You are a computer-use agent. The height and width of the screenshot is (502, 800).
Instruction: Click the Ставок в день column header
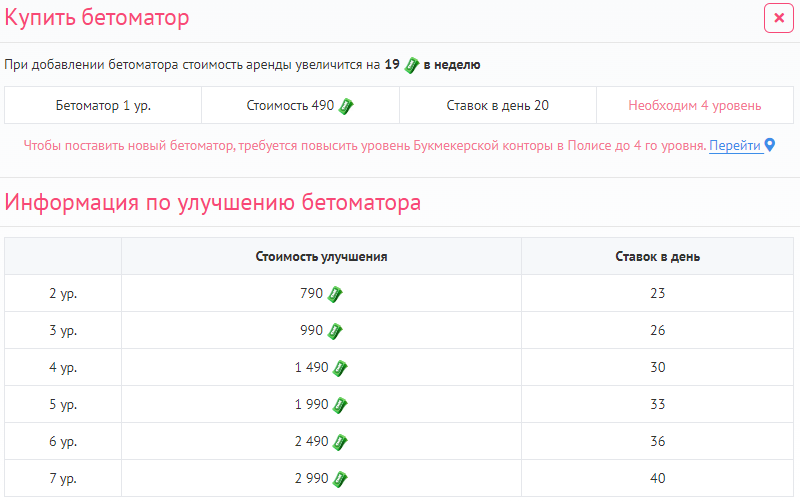[x=657, y=256]
